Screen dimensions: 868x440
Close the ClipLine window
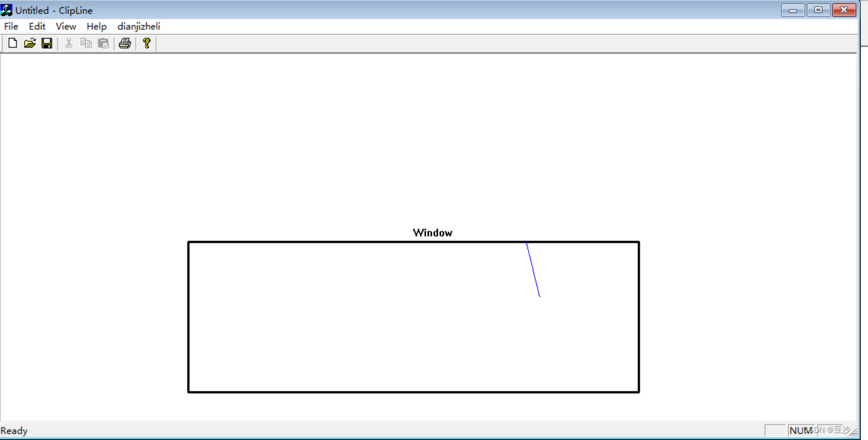[844, 10]
